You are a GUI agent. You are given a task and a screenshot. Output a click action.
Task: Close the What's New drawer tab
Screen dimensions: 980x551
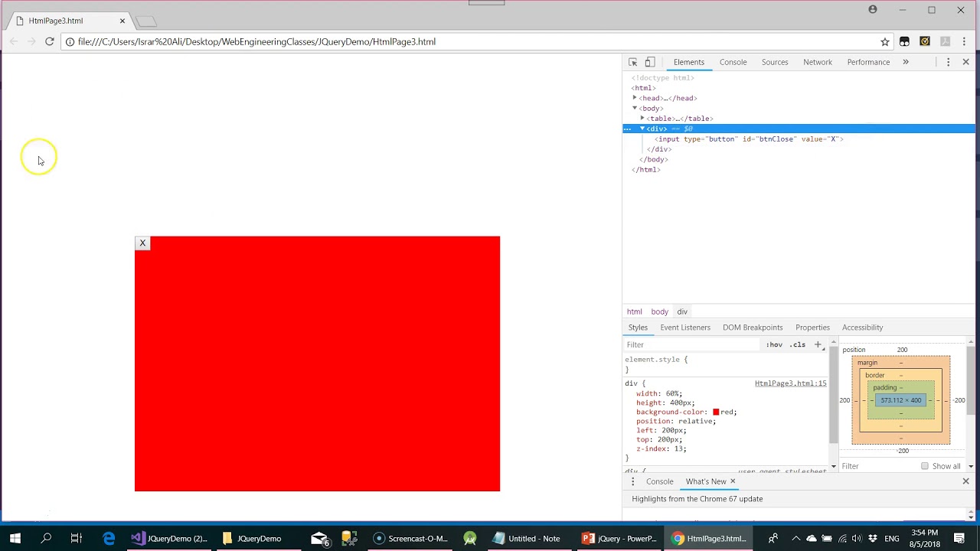point(733,481)
